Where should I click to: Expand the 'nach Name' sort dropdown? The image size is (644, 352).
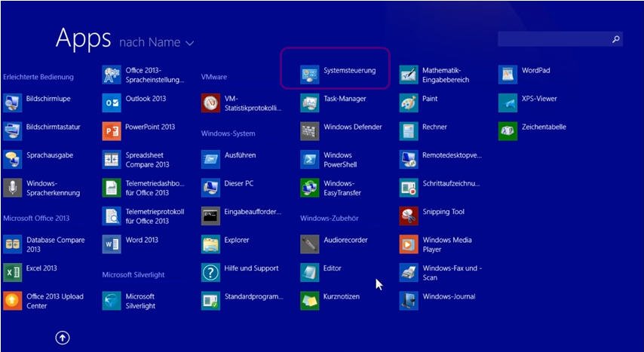[157, 42]
